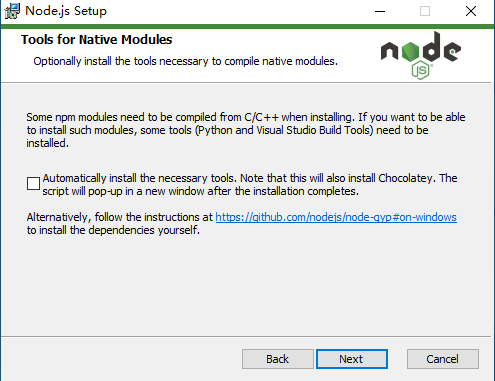Viewport: 495px width, 381px height.
Task: Click the Node.js logo in the header
Action: pyautogui.click(x=421, y=55)
